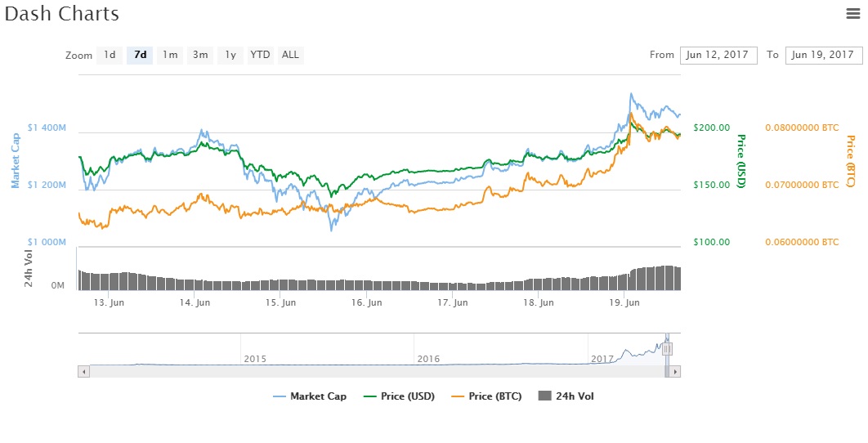Click 2017 in the navigator timeline
The width and height of the screenshot is (868, 443).
point(602,359)
